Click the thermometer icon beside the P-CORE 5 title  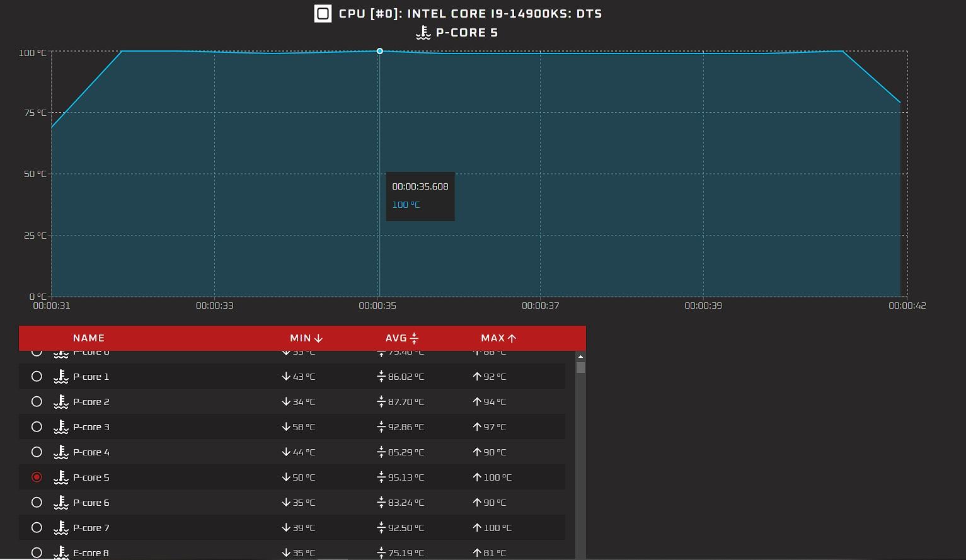tap(423, 32)
